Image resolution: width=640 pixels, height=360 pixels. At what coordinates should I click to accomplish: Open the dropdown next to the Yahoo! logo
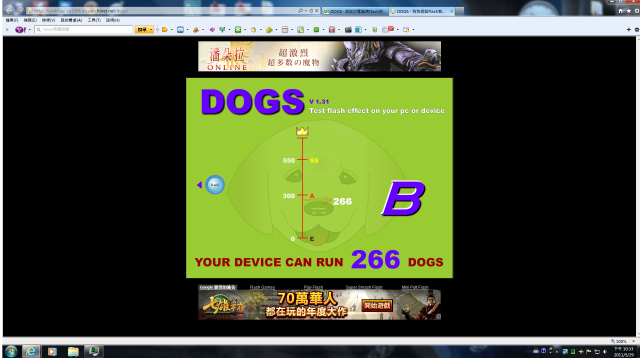tap(30, 29)
